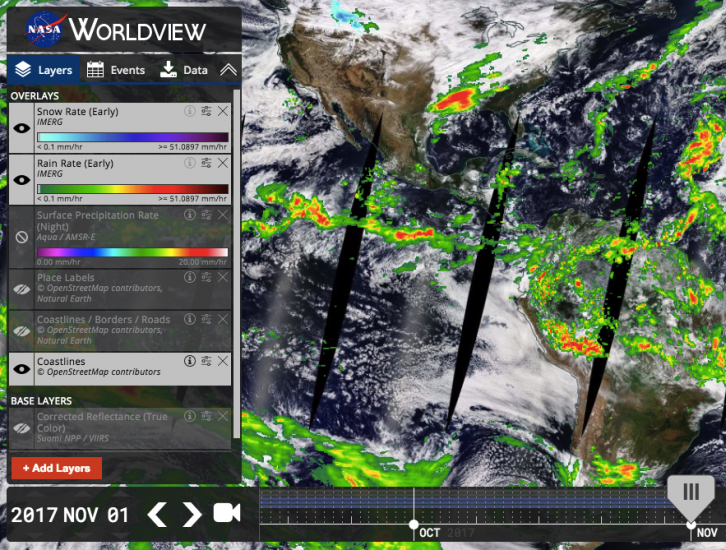Show the Place Labels layer
This screenshot has width=726, height=550.
pos(22,290)
